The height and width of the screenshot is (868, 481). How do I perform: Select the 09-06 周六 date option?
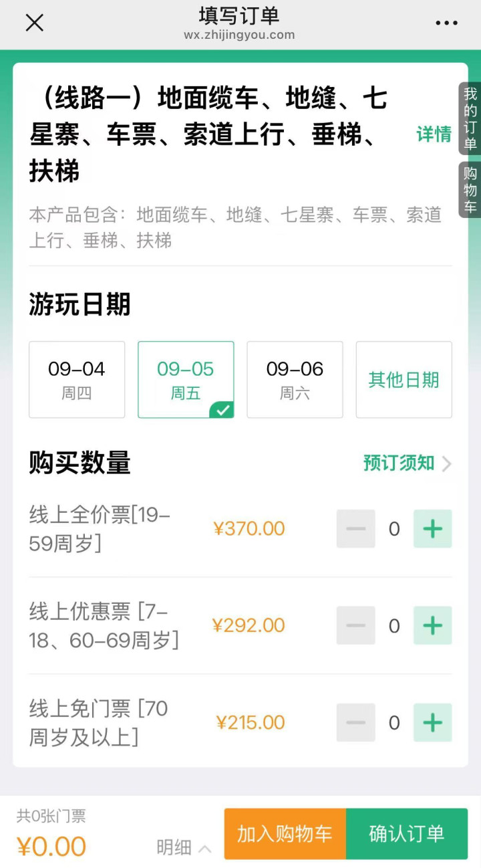[x=295, y=380]
